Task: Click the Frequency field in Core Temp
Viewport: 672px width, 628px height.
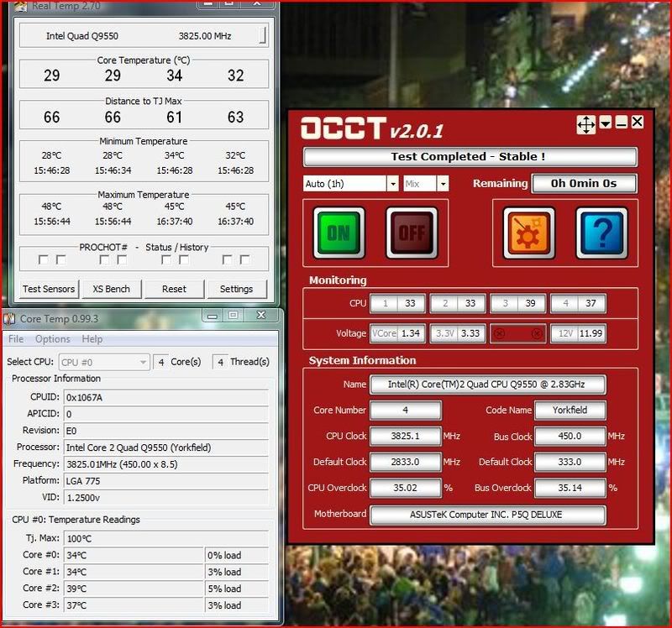Action: [x=165, y=464]
